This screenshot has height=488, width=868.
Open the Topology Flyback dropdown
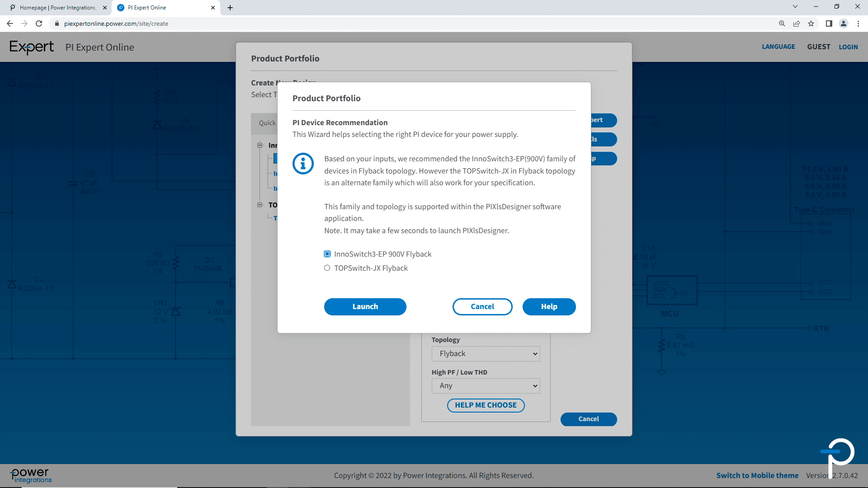486,354
